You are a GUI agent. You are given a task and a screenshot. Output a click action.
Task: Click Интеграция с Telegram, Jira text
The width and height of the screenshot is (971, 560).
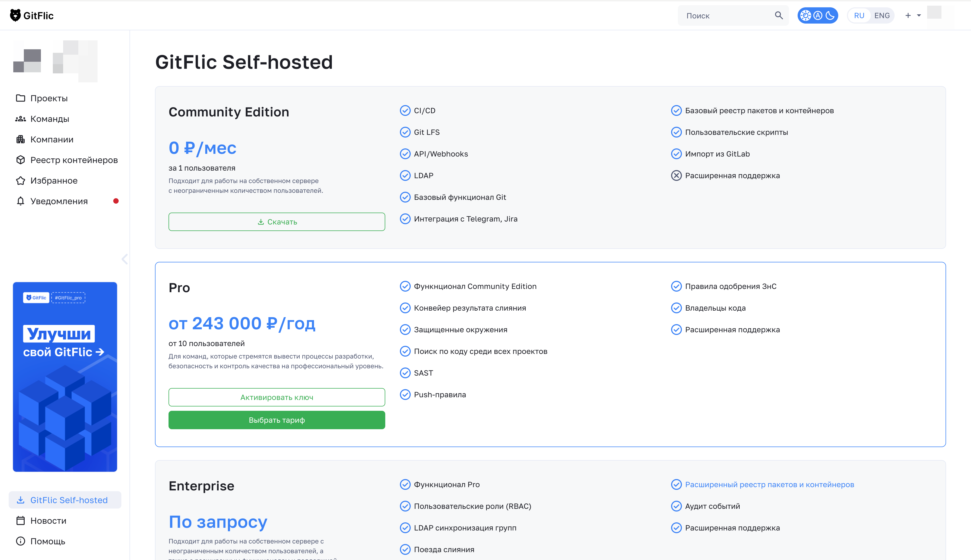tap(465, 219)
